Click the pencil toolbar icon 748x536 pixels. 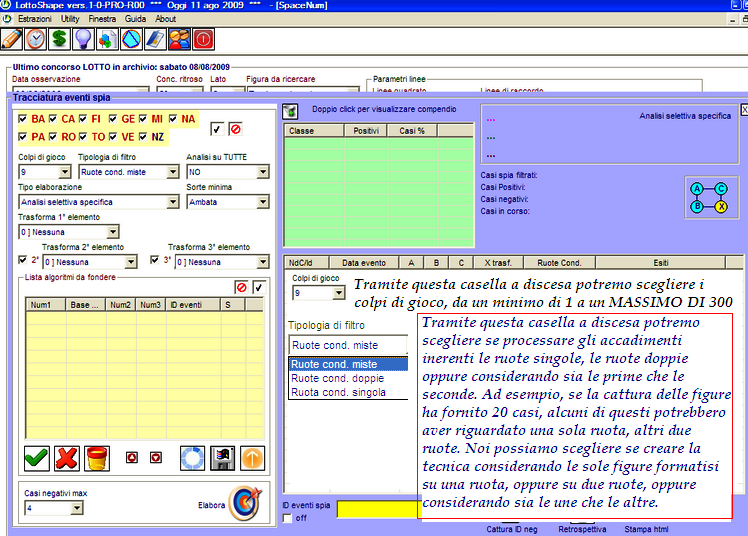coord(12,40)
